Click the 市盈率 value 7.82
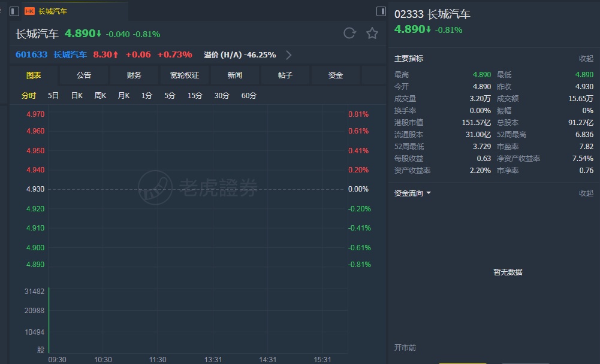The image size is (600, 364). (x=586, y=147)
